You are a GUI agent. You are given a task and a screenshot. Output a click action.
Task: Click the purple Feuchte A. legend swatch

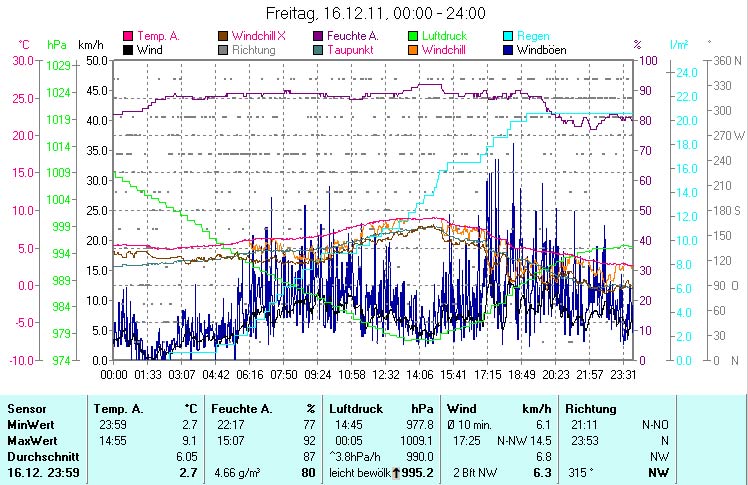tap(319, 36)
